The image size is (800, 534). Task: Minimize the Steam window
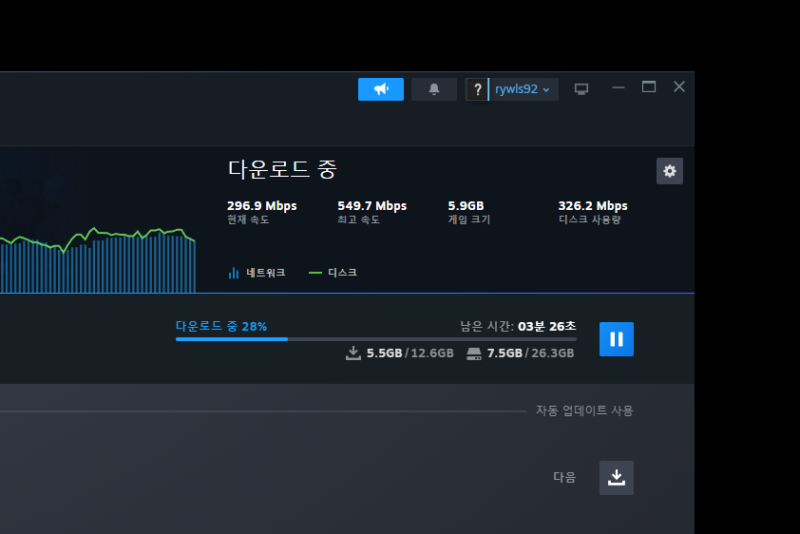pyautogui.click(x=618, y=88)
